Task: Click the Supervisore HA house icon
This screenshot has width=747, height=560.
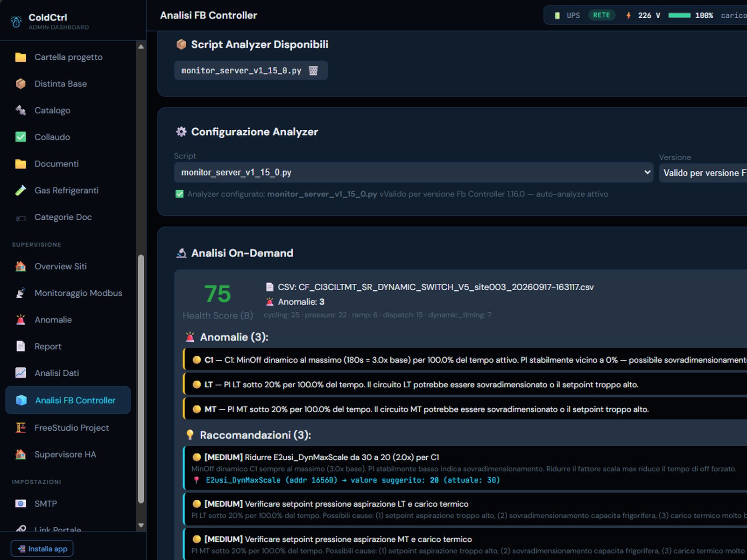Action: point(21,454)
